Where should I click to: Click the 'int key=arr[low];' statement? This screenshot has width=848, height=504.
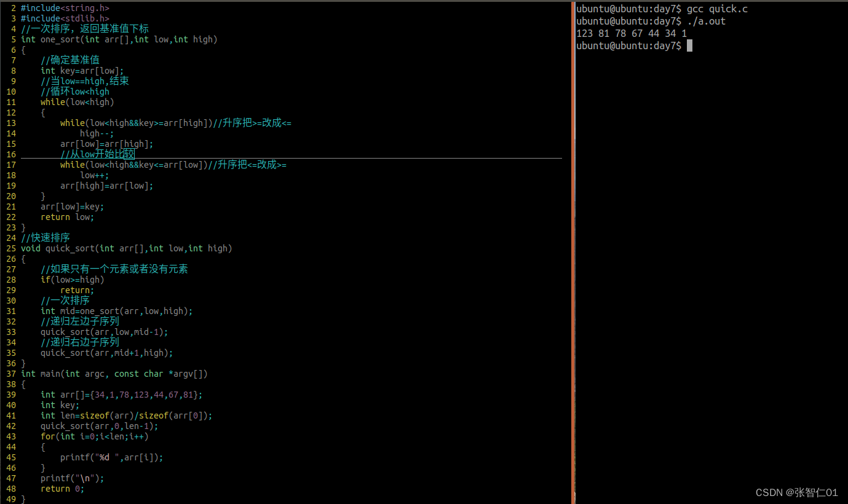[x=82, y=71]
